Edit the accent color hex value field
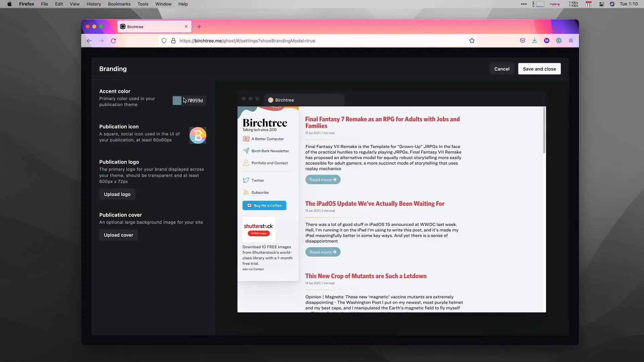This screenshot has height=362, width=644. (195, 101)
